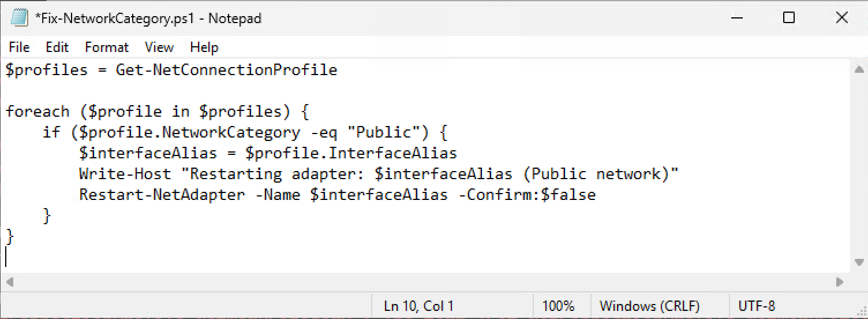Viewport: 868px width, 319px height.
Task: Close the Notepad window
Action: click(x=841, y=18)
